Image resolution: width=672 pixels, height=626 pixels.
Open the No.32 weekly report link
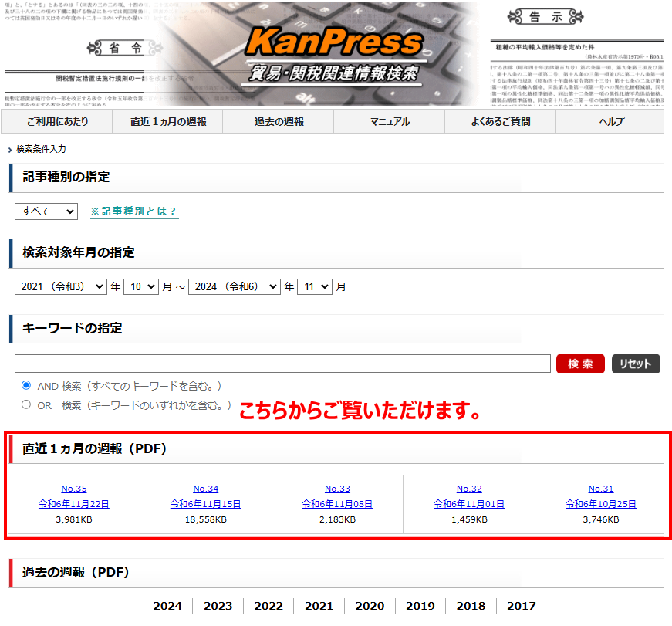click(469, 489)
